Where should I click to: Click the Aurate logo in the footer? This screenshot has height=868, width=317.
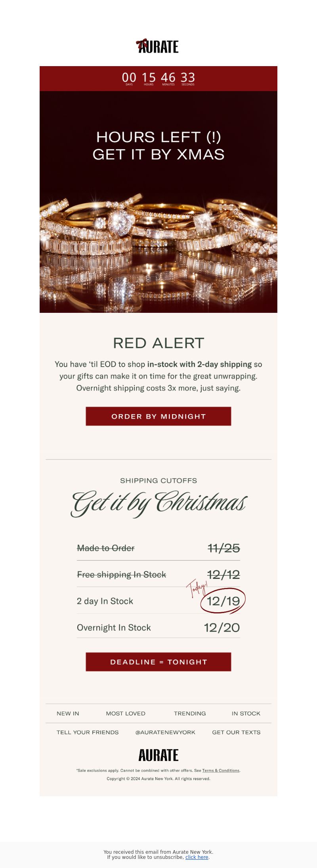[x=158, y=755]
